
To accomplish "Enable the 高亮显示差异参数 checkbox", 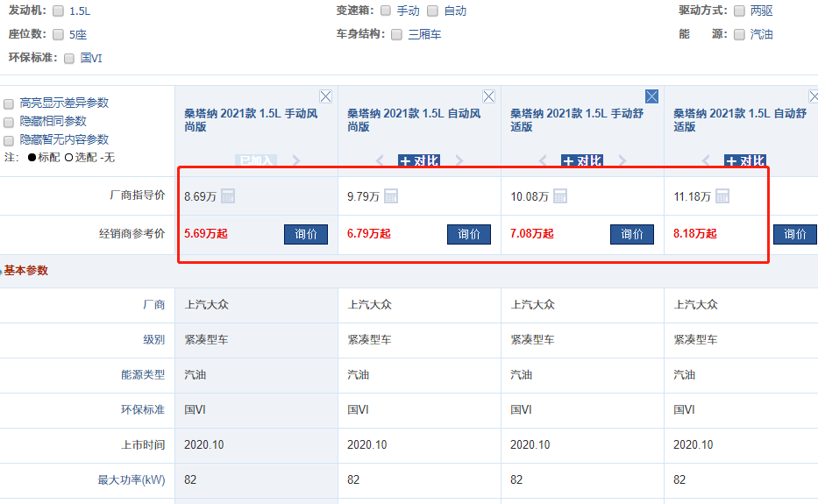I will pos(9,103).
